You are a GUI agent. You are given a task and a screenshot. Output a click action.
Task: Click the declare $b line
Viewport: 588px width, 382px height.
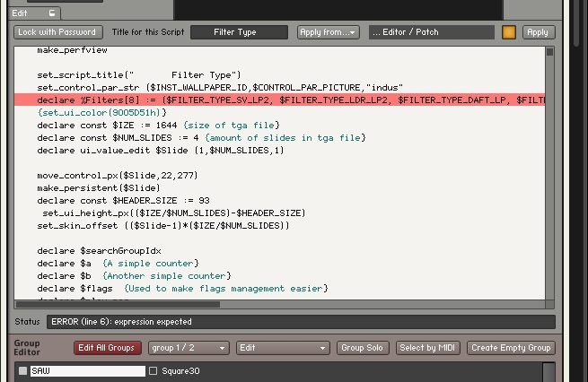(x=134, y=275)
